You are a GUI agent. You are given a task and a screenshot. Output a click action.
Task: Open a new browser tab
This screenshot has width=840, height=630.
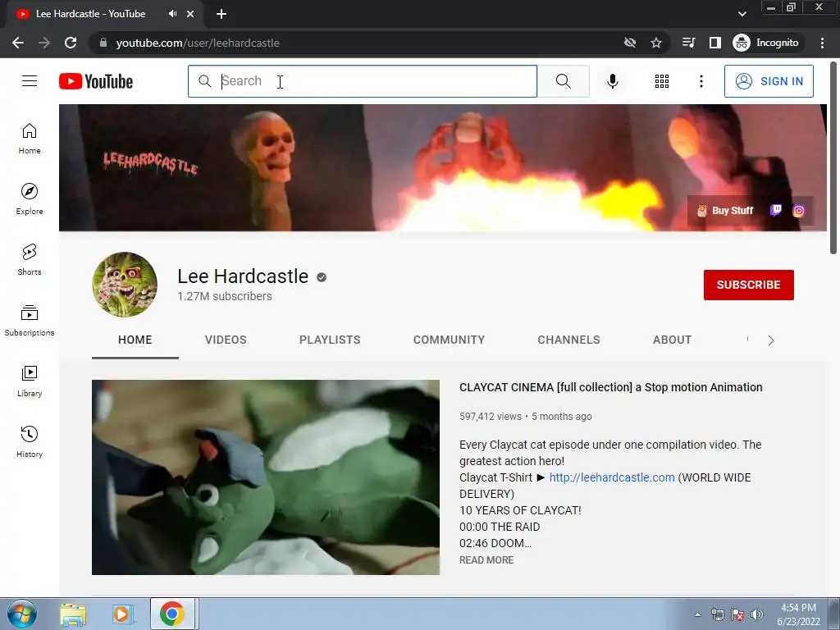221,14
